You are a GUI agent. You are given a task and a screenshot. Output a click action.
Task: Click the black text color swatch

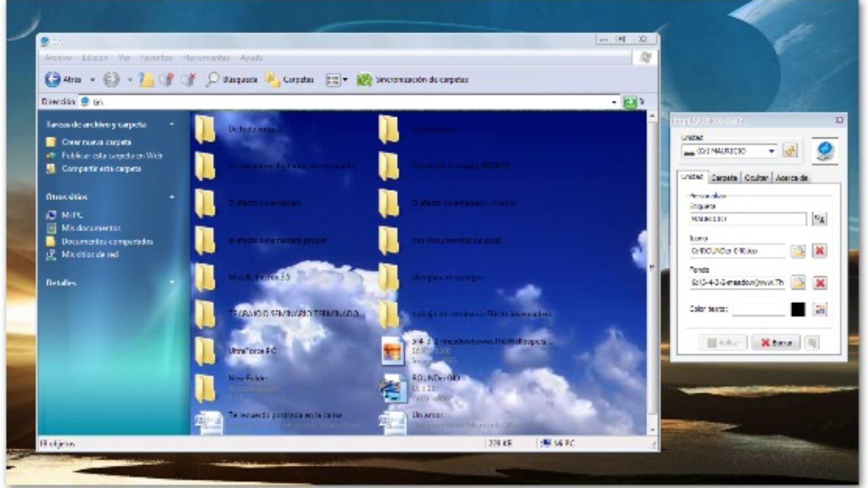tap(798, 309)
